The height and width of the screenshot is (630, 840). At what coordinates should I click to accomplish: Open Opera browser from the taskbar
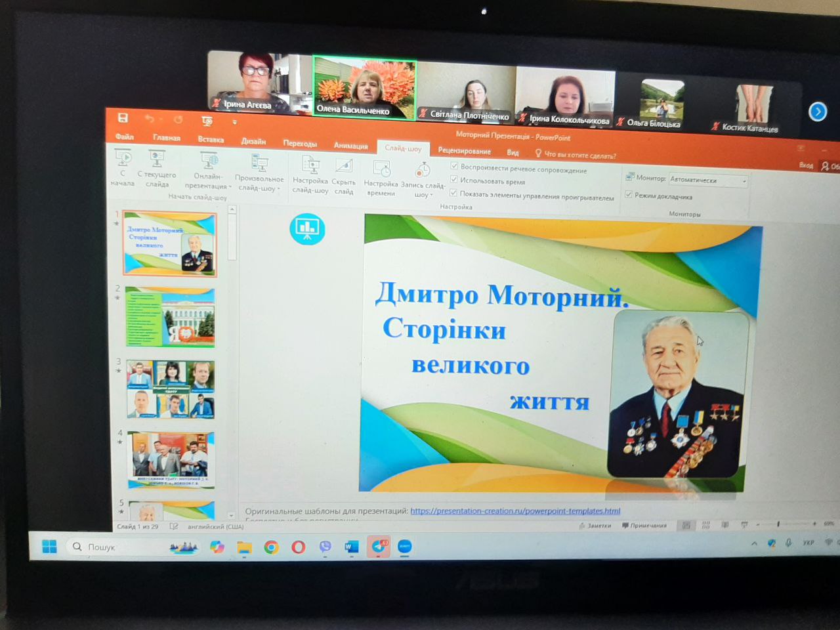[298, 547]
